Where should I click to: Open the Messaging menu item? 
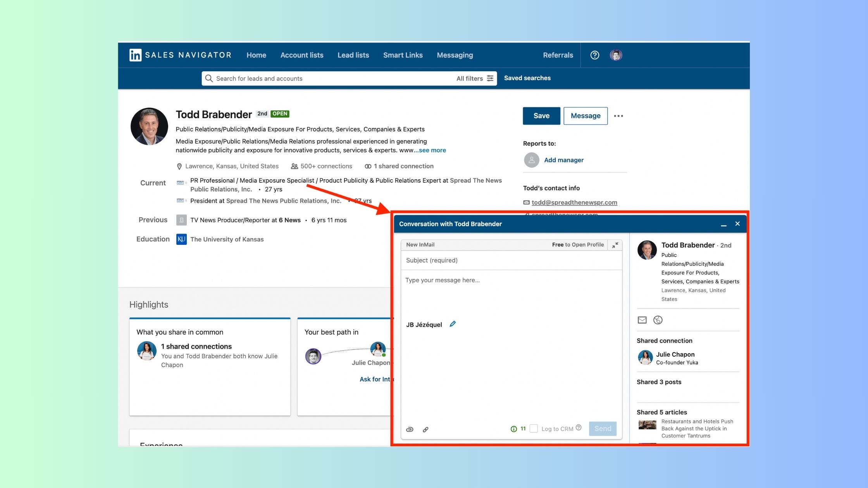pyautogui.click(x=455, y=55)
